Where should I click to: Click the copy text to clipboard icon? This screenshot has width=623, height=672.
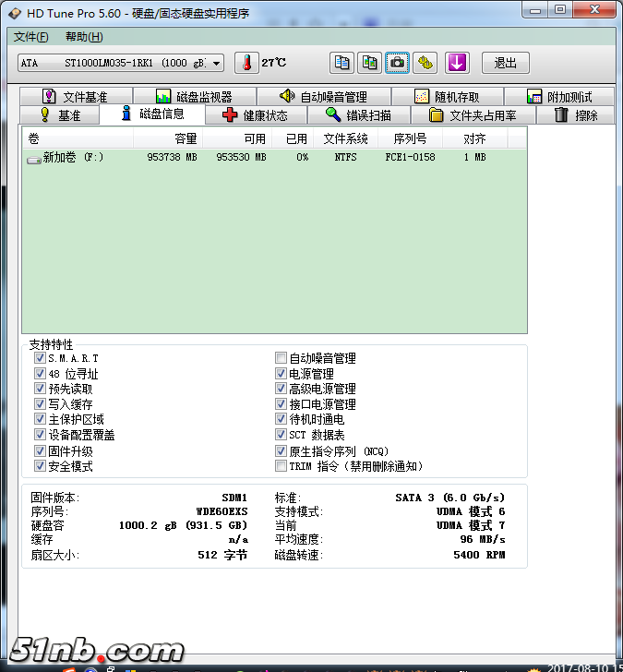coord(342,63)
